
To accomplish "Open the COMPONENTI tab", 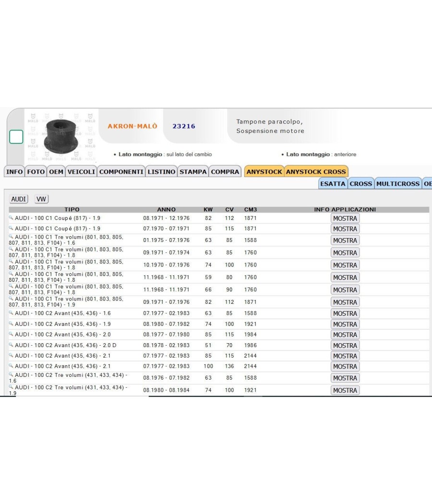I will pyautogui.click(x=121, y=172).
